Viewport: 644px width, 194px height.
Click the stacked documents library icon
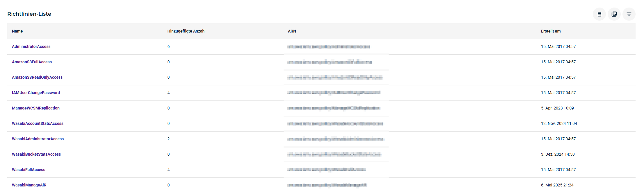(614, 14)
